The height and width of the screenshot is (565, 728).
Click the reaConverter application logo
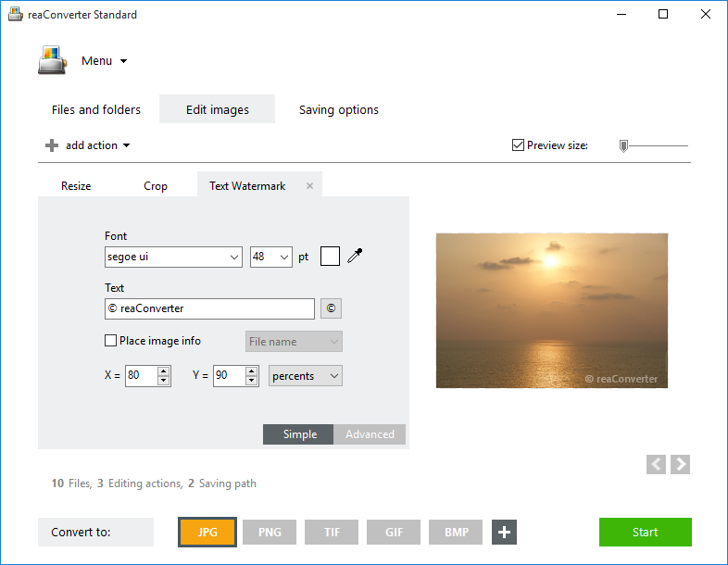point(52,61)
